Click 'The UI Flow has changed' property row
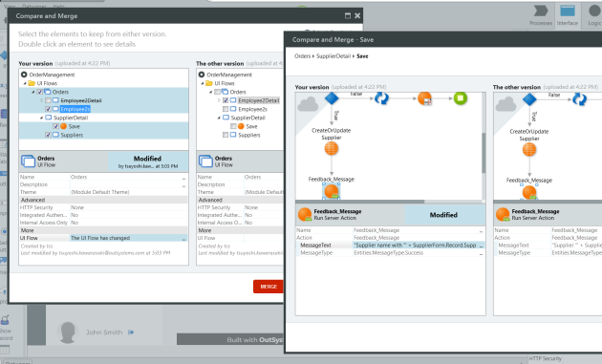 103,238
